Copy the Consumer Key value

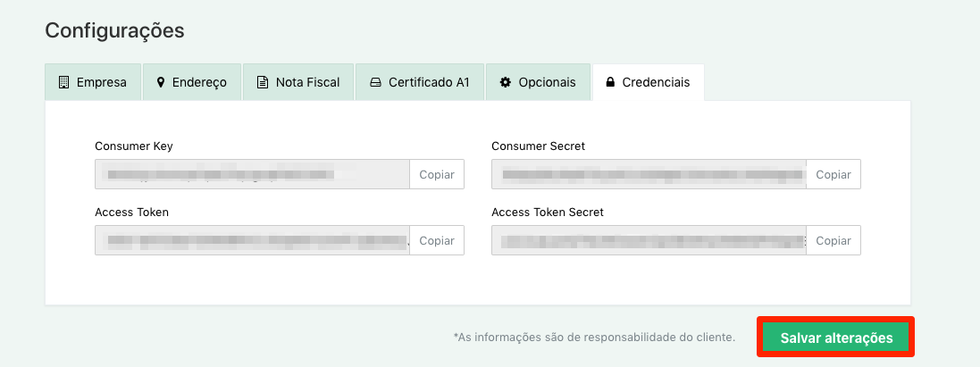[437, 174]
